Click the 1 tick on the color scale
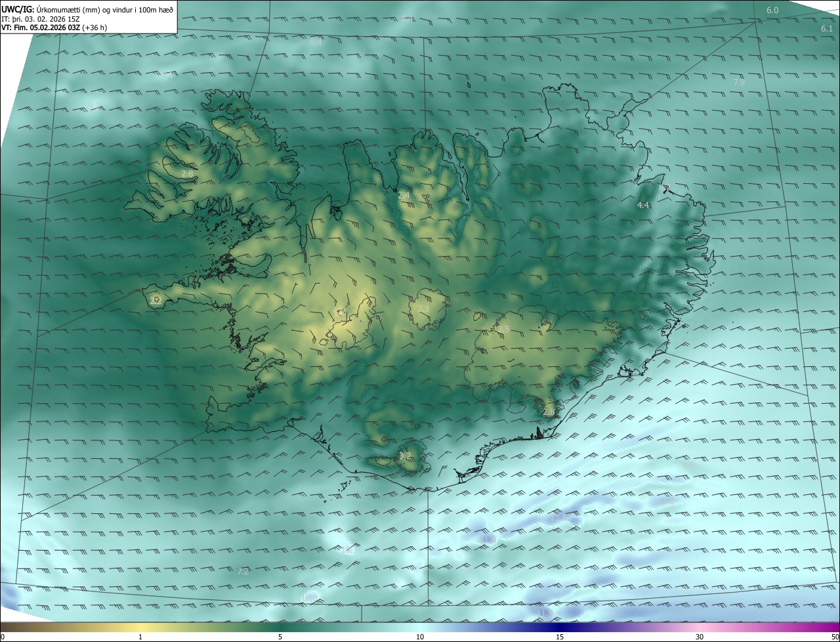Image resolution: width=840 pixels, height=642 pixels. (140, 637)
